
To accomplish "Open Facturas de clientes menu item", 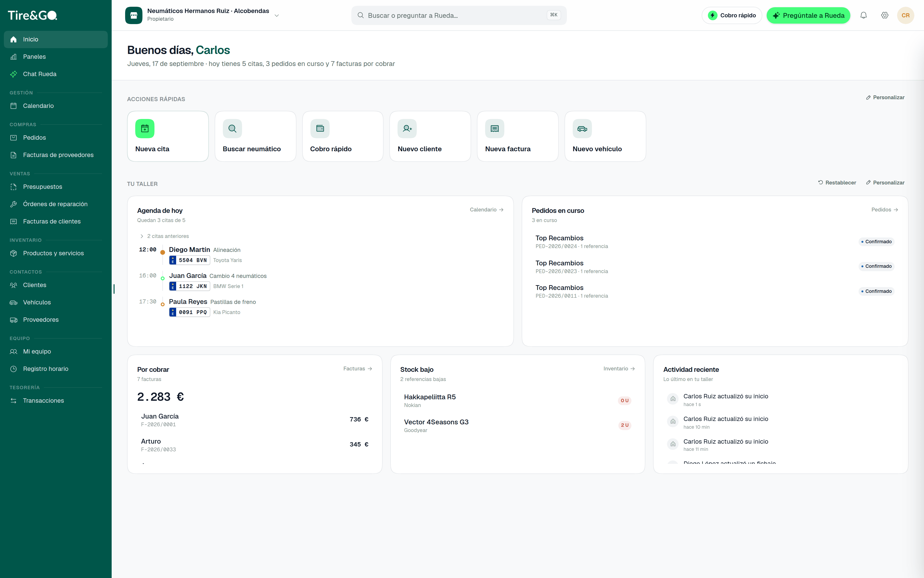I will pyautogui.click(x=56, y=221).
